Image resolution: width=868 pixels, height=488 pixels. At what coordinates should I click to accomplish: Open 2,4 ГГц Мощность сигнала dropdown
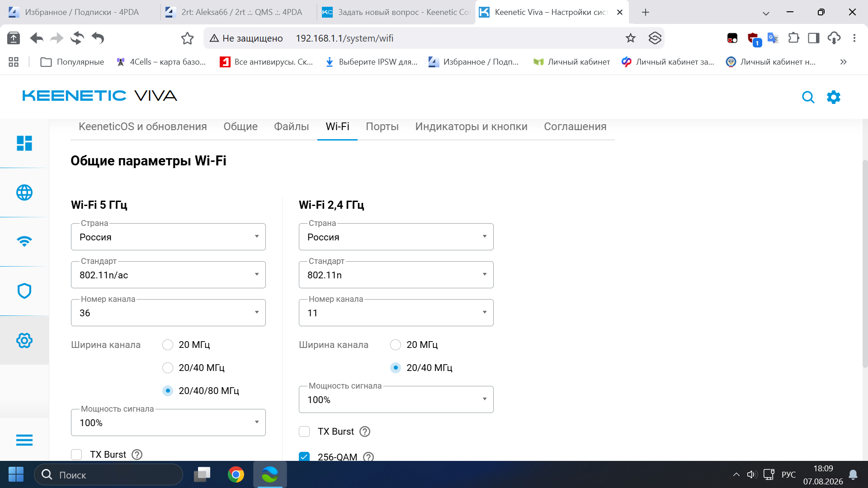pos(396,399)
